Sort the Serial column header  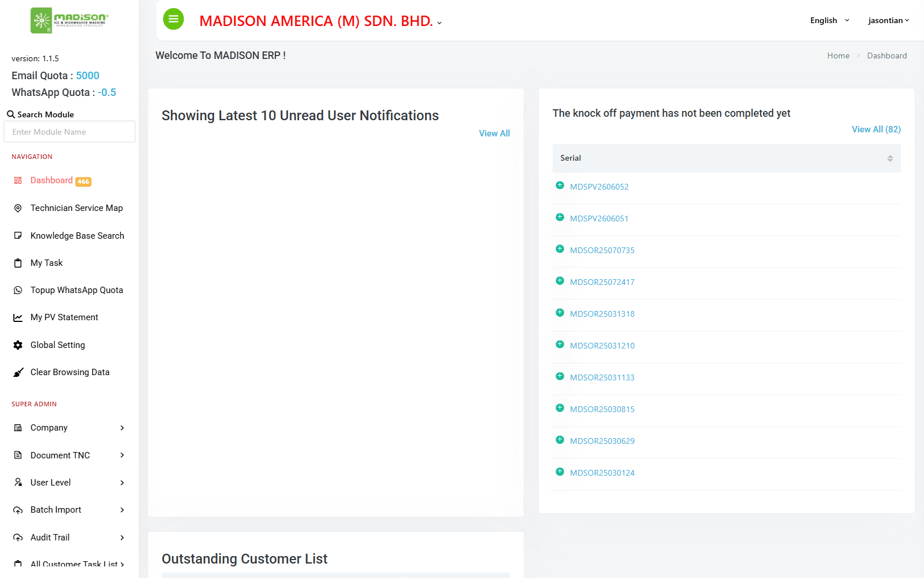(726, 158)
